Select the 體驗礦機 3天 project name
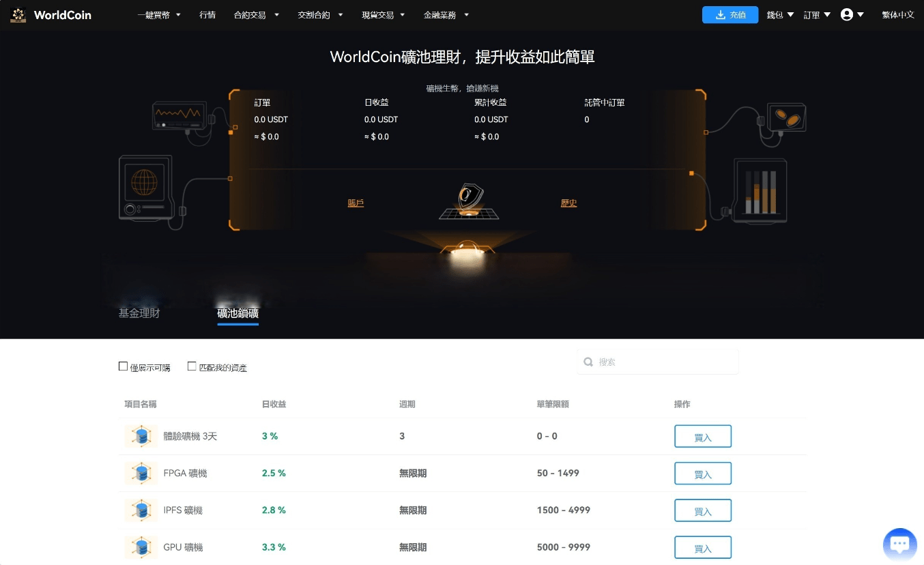Screen dimensions: 924x565 (190, 436)
